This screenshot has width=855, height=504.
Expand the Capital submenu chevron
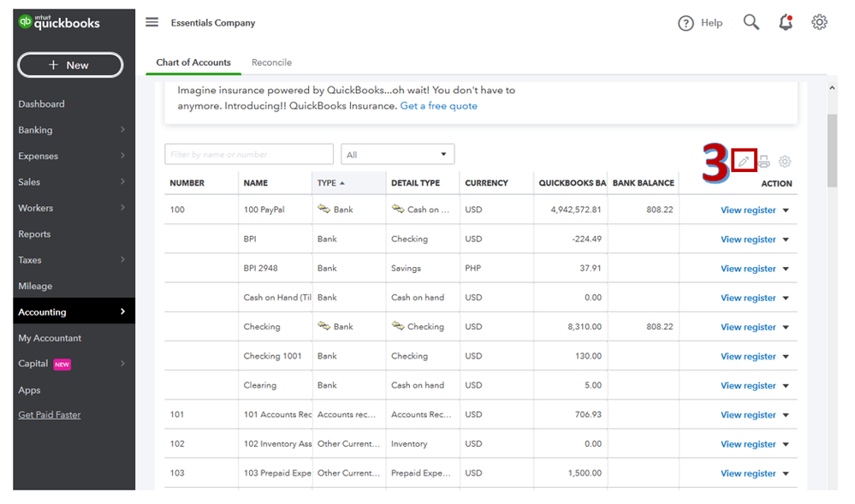pyautogui.click(x=122, y=364)
